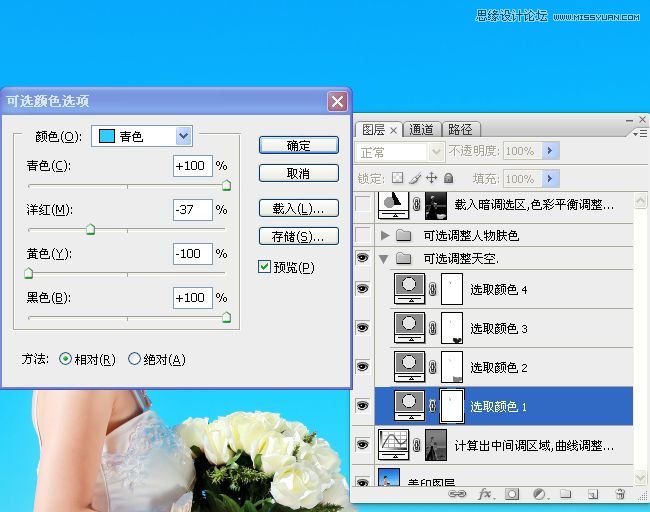This screenshot has width=650, height=512.
Task: Click the 黑色(B) black slider handle
Action: (x=226, y=318)
